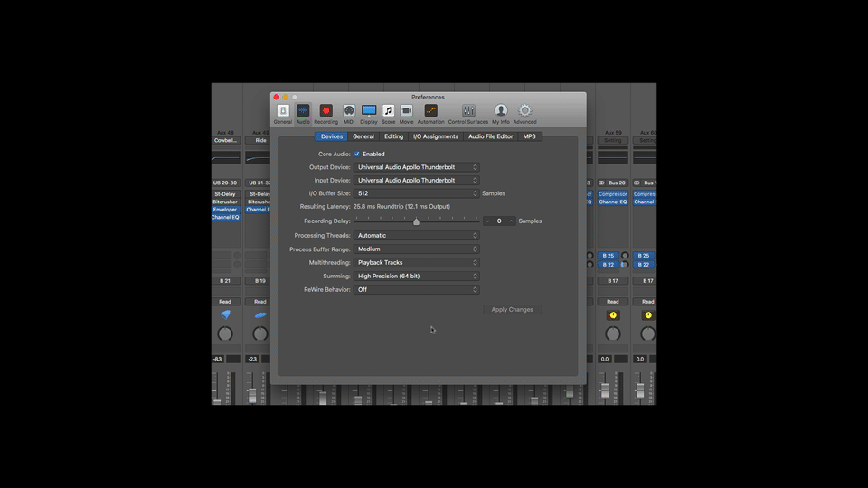This screenshot has width=868, height=488.
Task: Open the I/O Buffer Size dropdown
Action: [416, 193]
